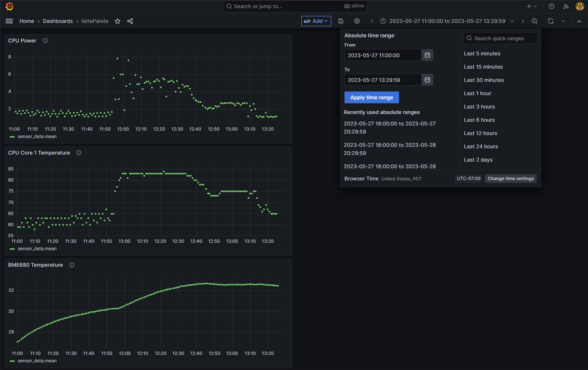Show CPU Core 1 Temperature info icon

pyautogui.click(x=79, y=153)
